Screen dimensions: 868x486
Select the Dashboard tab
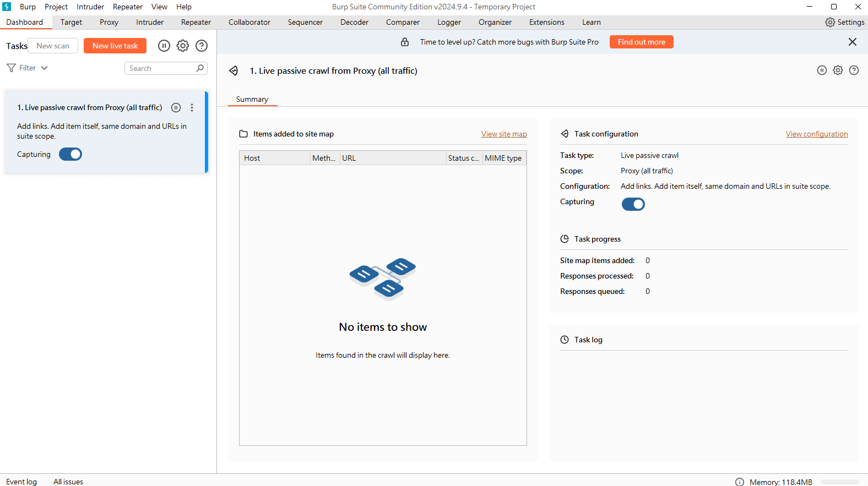coord(25,22)
